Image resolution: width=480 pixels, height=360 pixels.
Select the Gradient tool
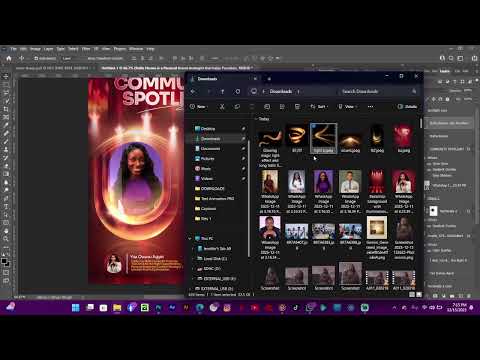[x=6, y=174]
